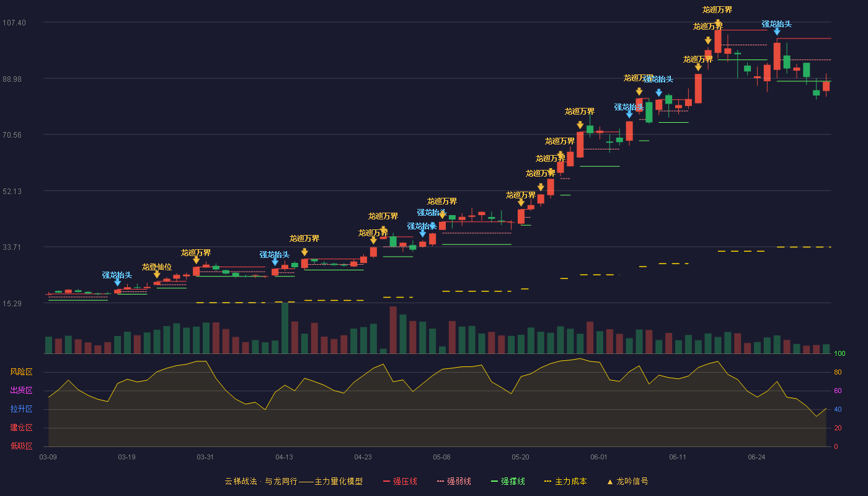868x496 pixels.
Task: Click the 04-13 date label
Action: point(285,457)
